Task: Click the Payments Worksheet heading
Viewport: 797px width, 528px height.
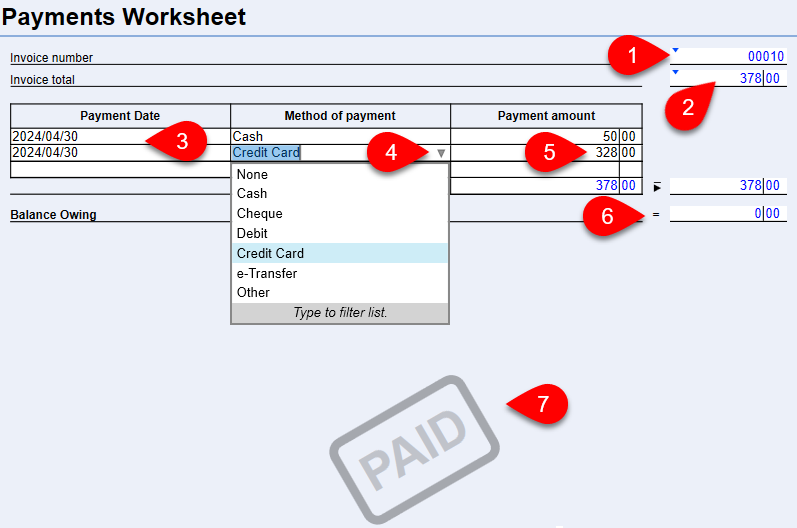Action: click(124, 17)
